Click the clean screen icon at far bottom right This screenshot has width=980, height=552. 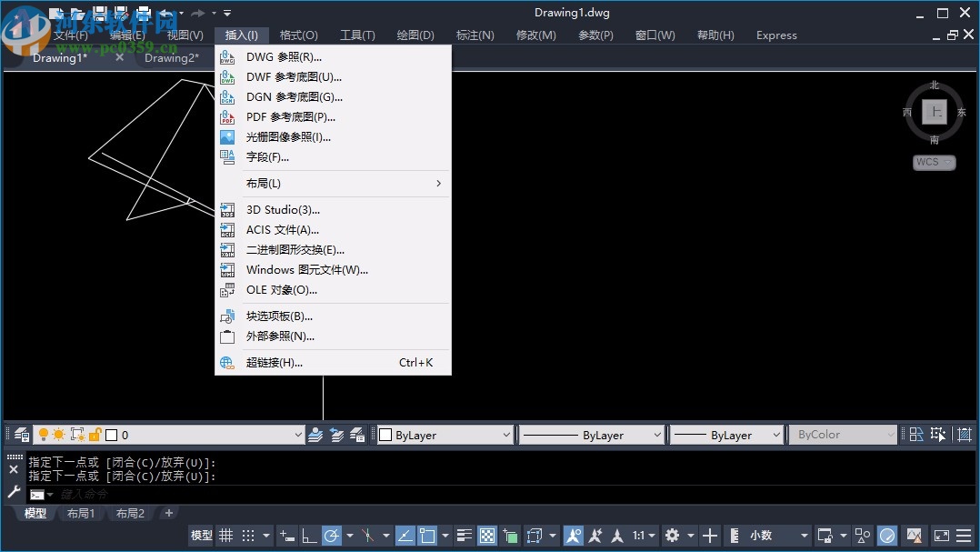941,535
